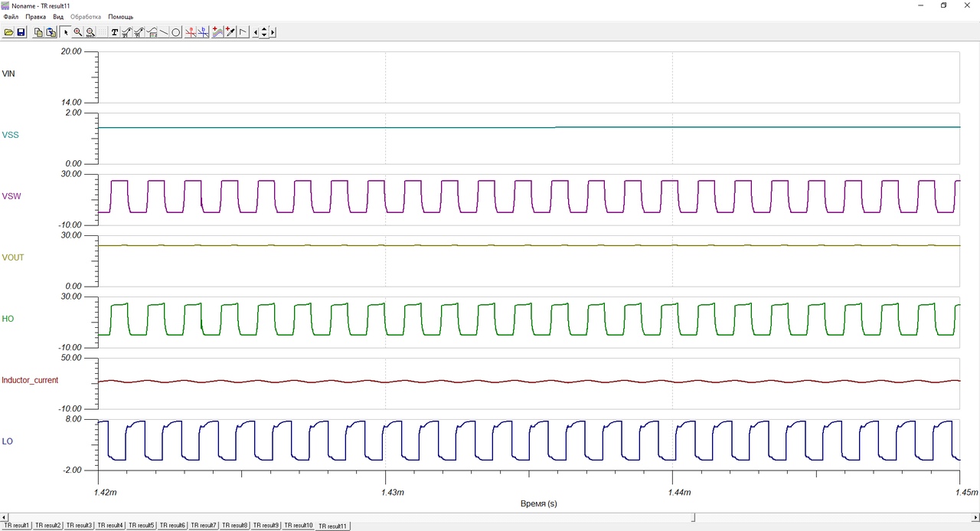Click the Add more curves icon
Image resolution: width=980 pixels, height=531 pixels.
click(217, 32)
